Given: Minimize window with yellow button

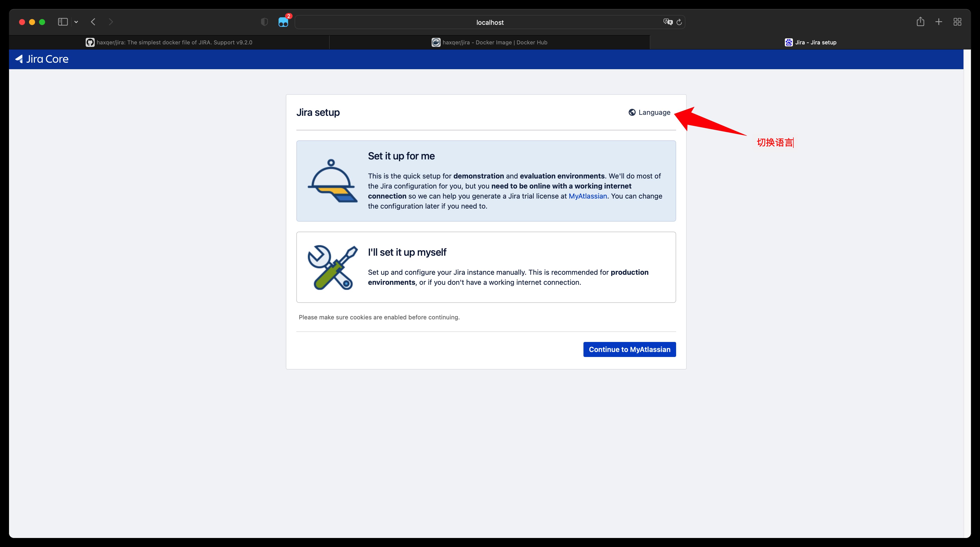Looking at the screenshot, I should pos(32,22).
